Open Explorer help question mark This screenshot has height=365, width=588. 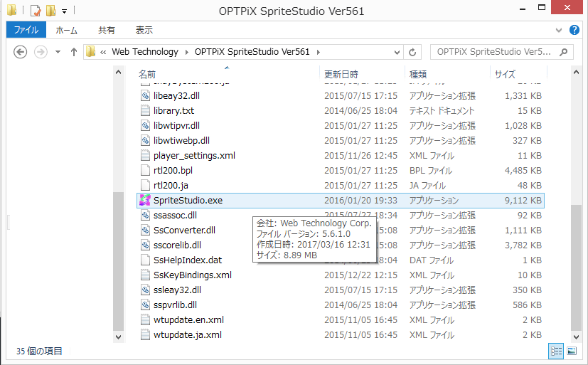point(574,30)
